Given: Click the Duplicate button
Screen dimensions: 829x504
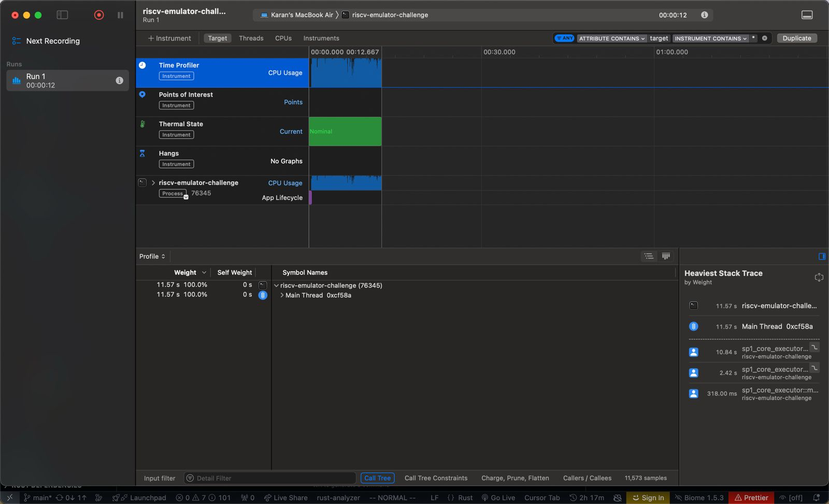Looking at the screenshot, I should (x=796, y=38).
